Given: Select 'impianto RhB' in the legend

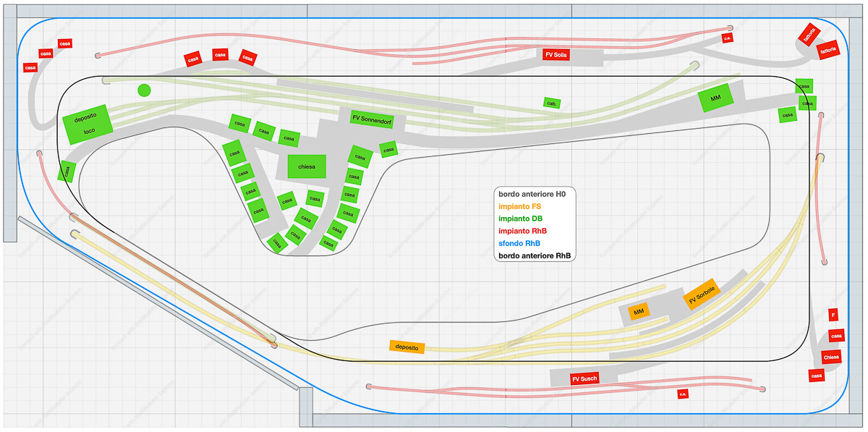Looking at the screenshot, I should (x=523, y=231).
